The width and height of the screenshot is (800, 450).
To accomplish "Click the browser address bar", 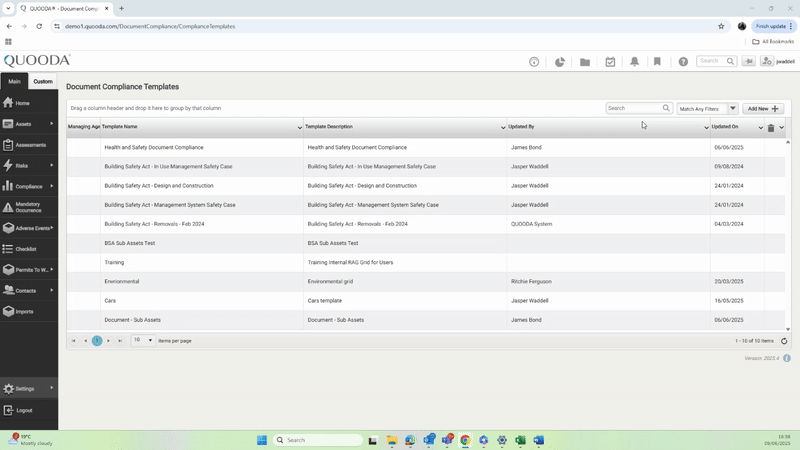I will [388, 26].
